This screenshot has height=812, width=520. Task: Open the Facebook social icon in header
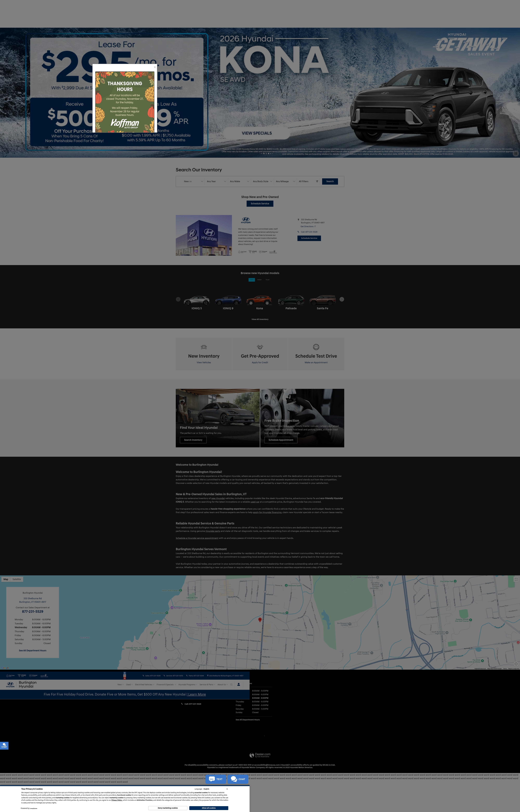click(125, 673)
